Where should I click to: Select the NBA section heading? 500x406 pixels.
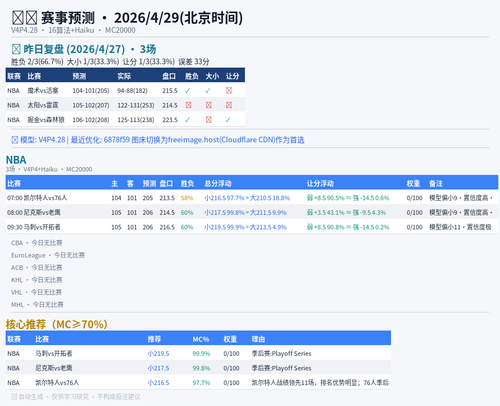tap(16, 160)
